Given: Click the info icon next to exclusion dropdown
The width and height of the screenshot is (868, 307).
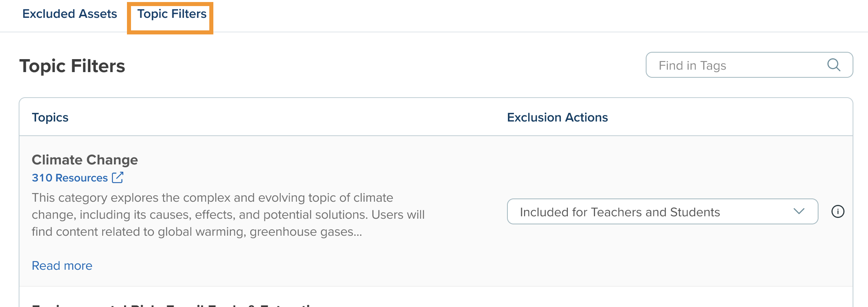Looking at the screenshot, I should click(838, 211).
